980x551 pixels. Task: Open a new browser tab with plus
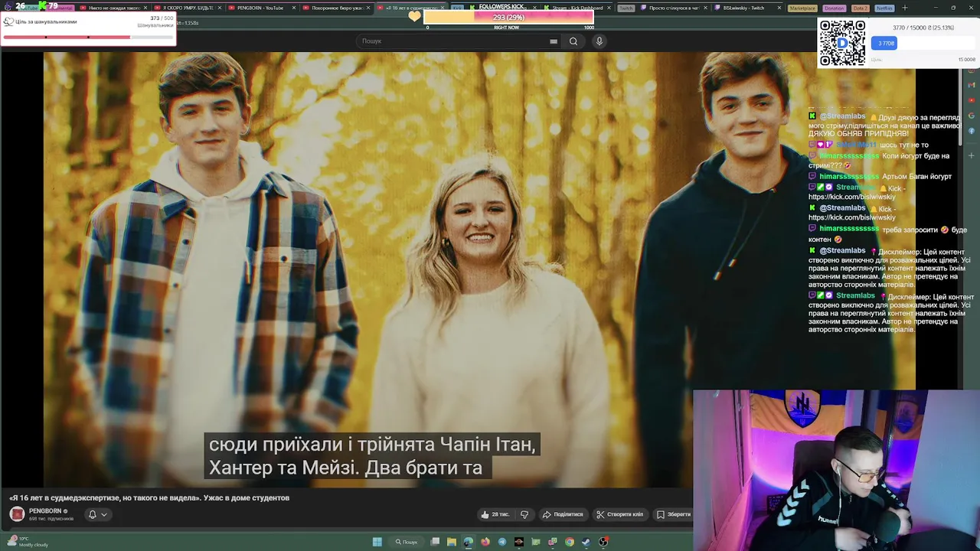(905, 8)
